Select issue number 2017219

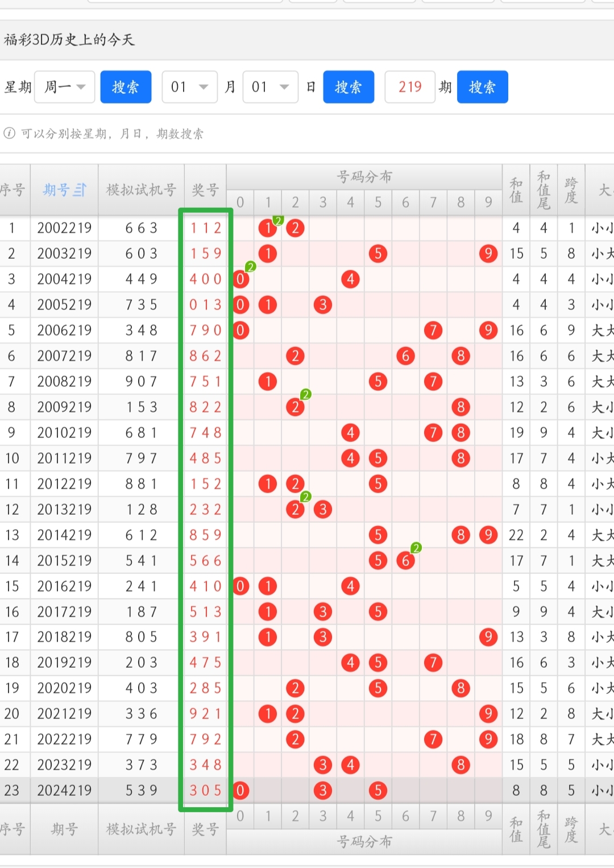tap(64, 612)
